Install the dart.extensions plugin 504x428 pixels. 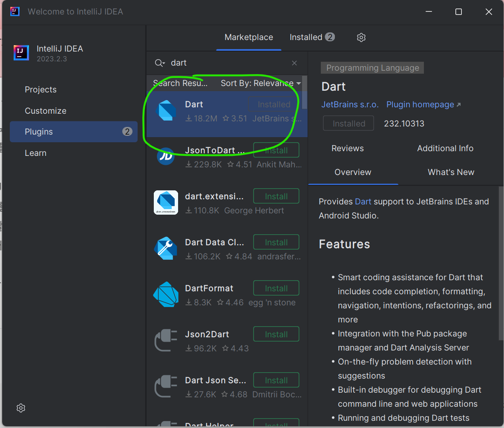point(276,196)
